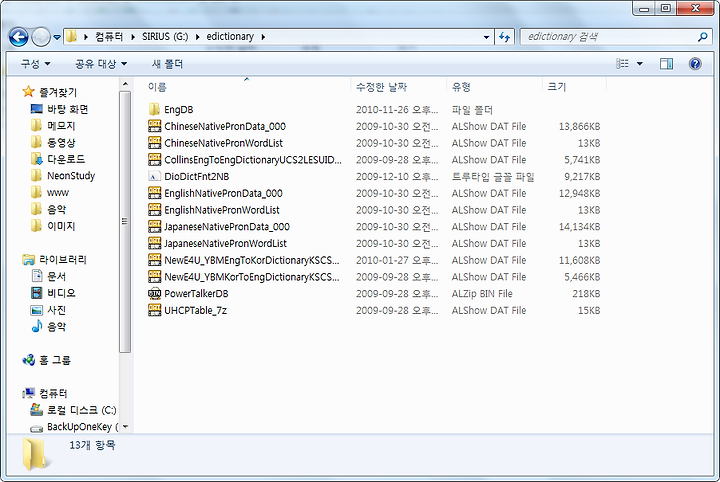The height and width of the screenshot is (482, 720).
Task: Open recent locations dropdown beside navigation arrows
Action: point(57,38)
